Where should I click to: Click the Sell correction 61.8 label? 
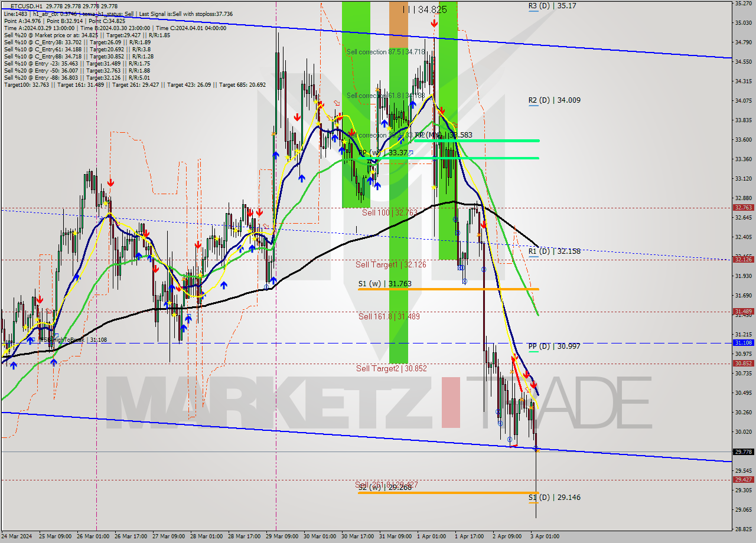point(385,96)
